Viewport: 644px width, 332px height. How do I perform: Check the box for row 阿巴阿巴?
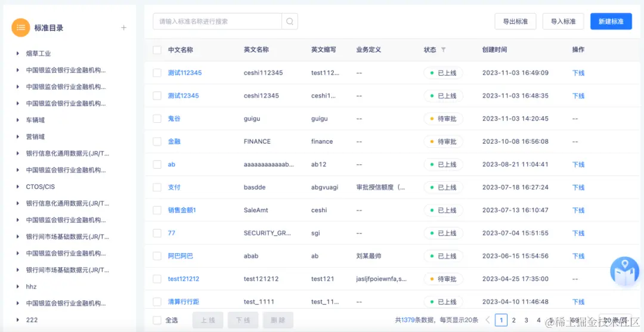157,256
